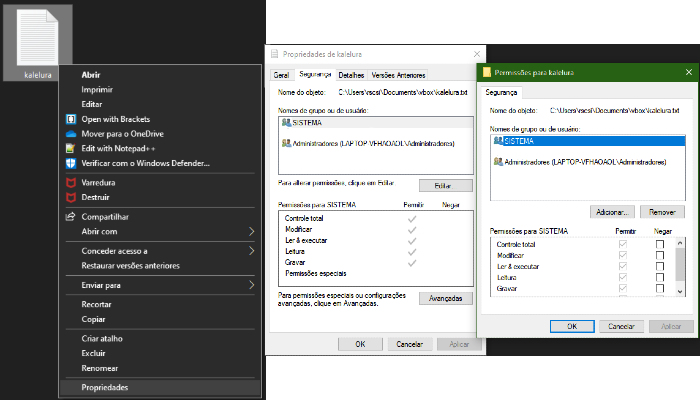Viewport: 700px width, 400px height.
Task: Choose Propriedades from the context menu
Action: 104,387
